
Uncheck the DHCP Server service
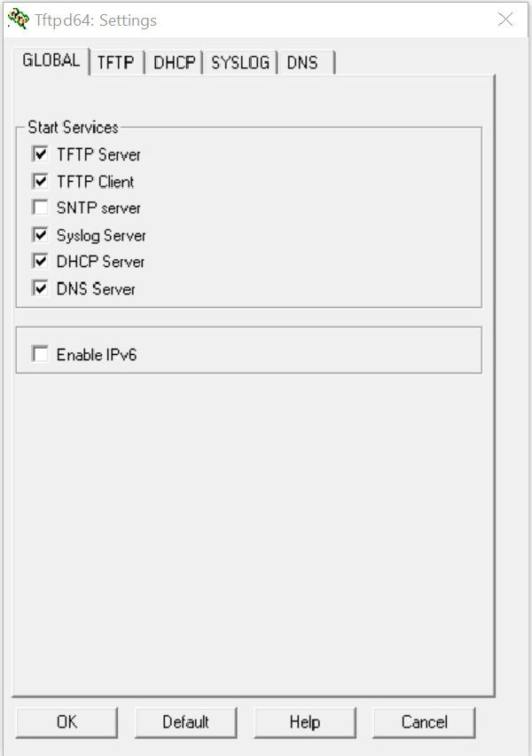coord(40,262)
